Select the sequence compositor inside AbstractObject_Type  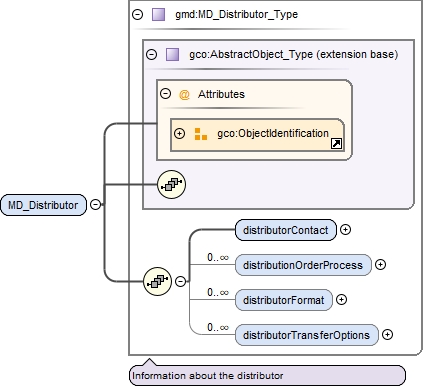[x=171, y=184]
